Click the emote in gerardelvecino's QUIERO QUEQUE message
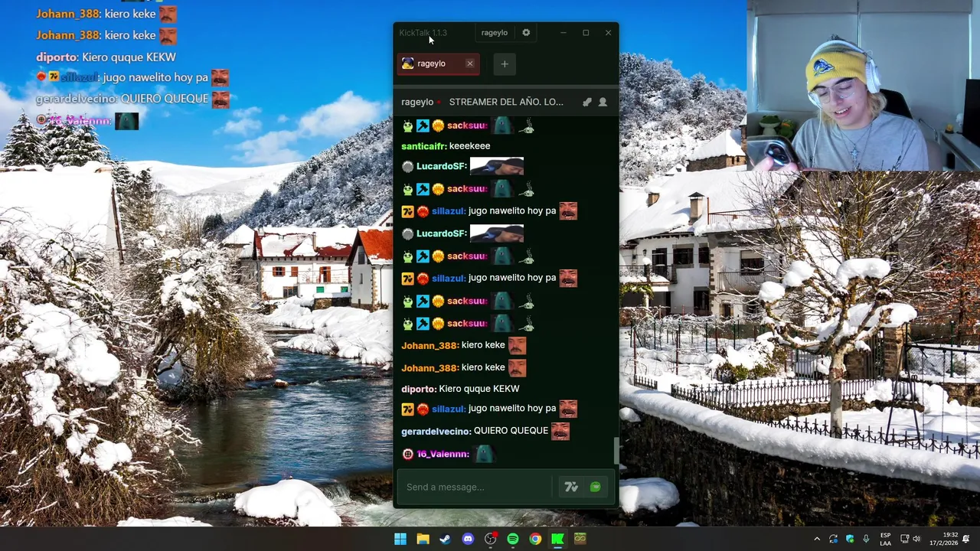The image size is (980, 551). (x=560, y=432)
